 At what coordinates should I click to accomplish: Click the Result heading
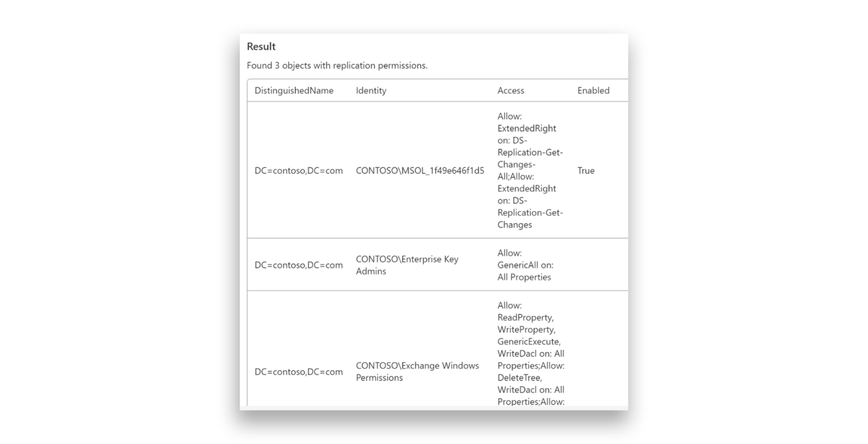click(261, 47)
